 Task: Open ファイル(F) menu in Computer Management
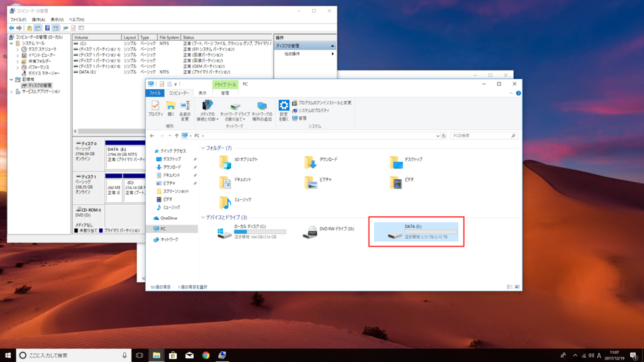click(x=18, y=19)
